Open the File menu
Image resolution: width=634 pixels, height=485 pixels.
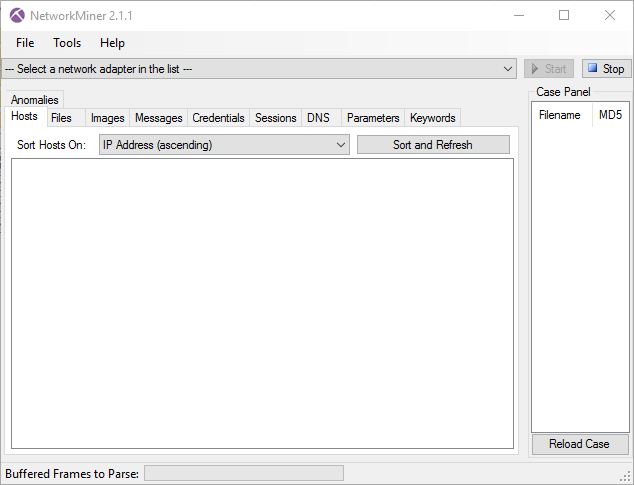click(25, 43)
